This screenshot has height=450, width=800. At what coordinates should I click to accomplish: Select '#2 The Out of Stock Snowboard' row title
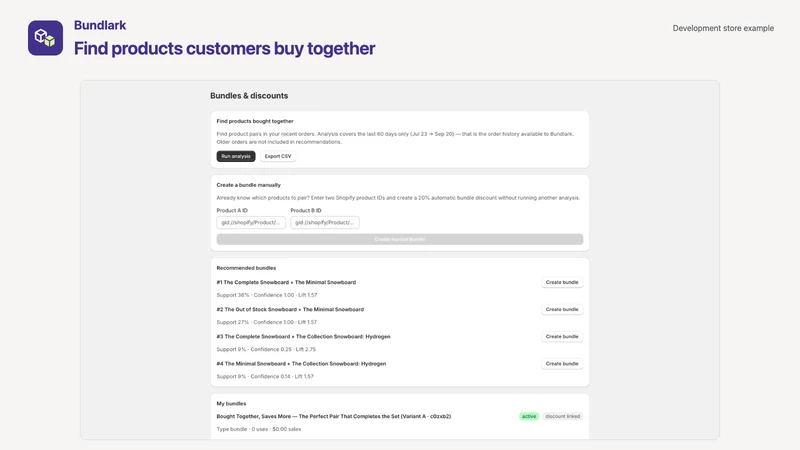(x=290, y=309)
